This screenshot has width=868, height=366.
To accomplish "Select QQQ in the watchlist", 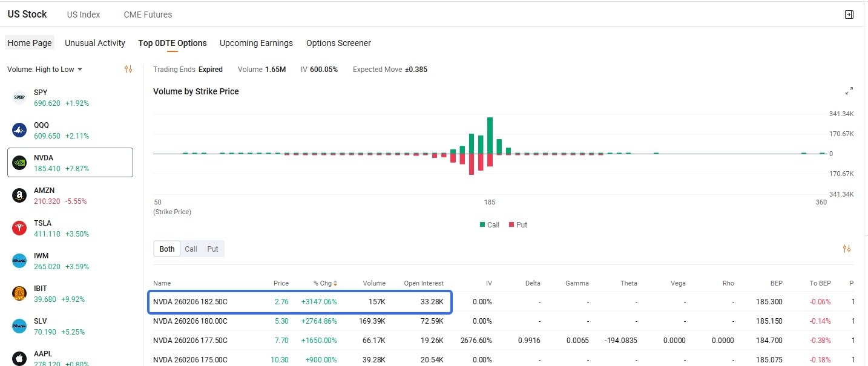I will (x=70, y=130).
